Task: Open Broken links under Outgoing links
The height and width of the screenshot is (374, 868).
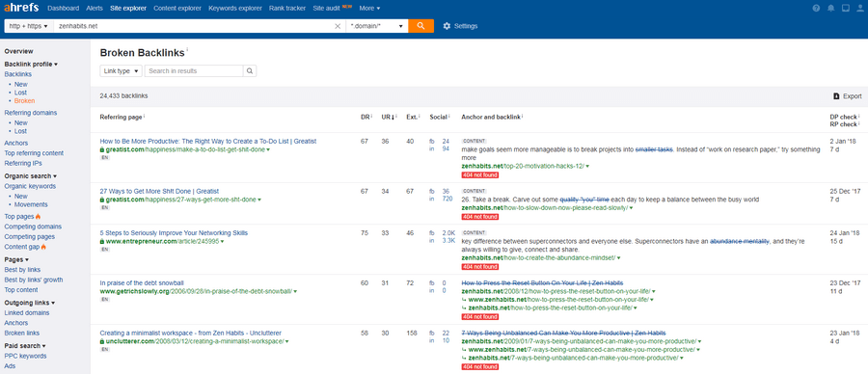Action: [x=21, y=334]
